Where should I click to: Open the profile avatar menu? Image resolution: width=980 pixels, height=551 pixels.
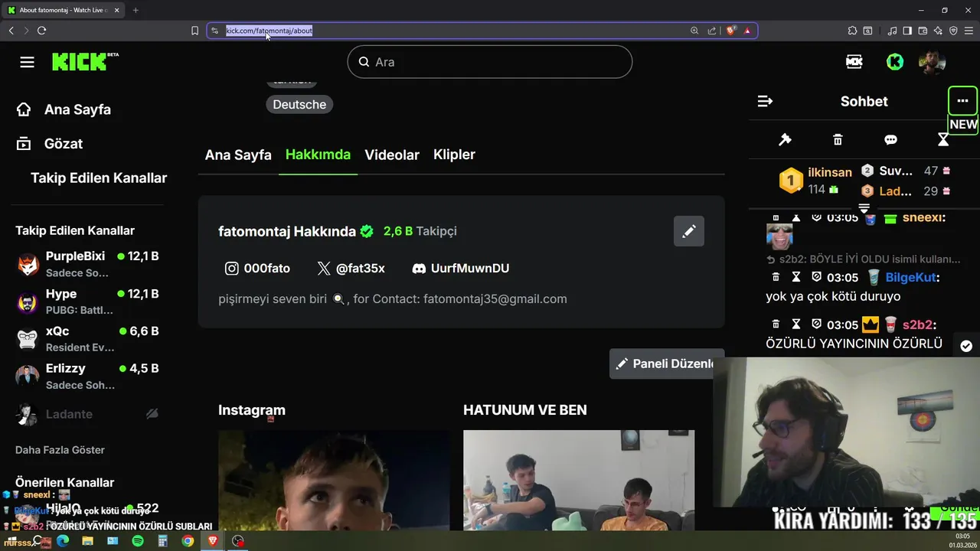[x=933, y=62]
